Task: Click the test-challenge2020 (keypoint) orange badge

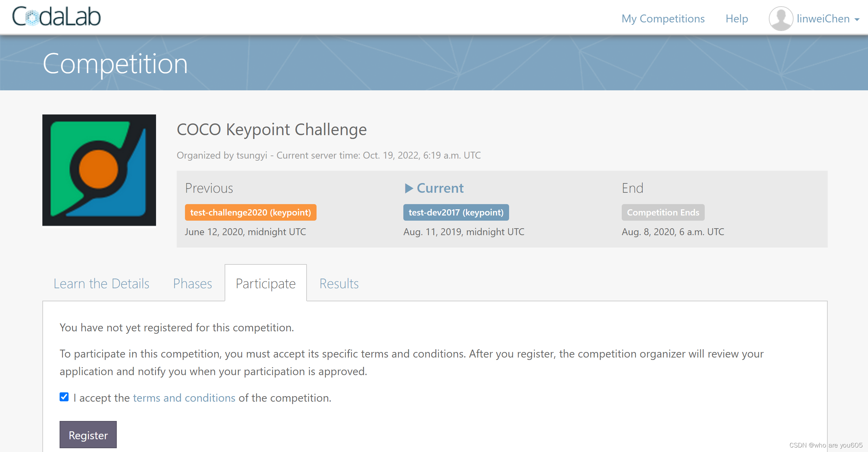Action: 250,212
